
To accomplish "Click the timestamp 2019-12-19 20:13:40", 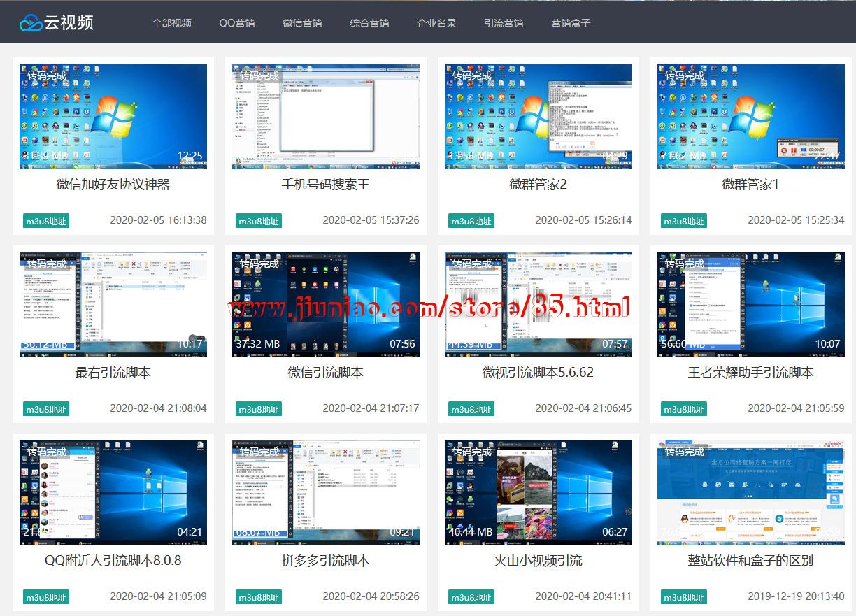I will tap(796, 596).
